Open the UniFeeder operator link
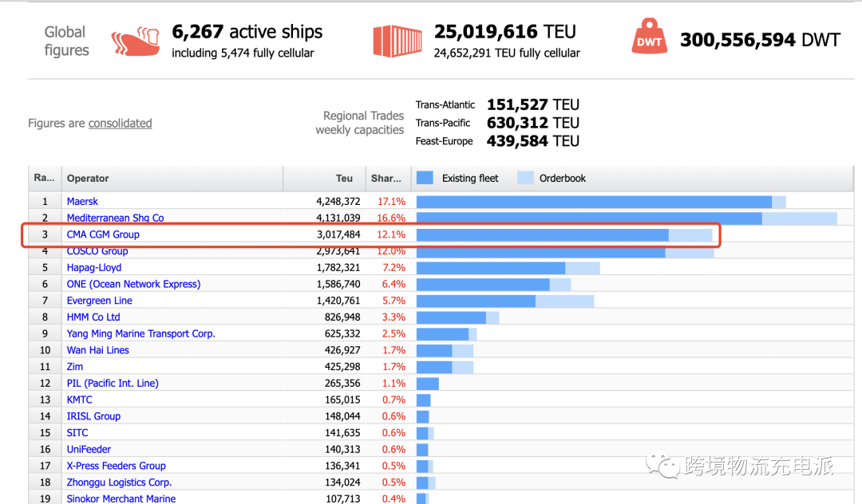Screen dimensions: 862x504 tap(89, 449)
